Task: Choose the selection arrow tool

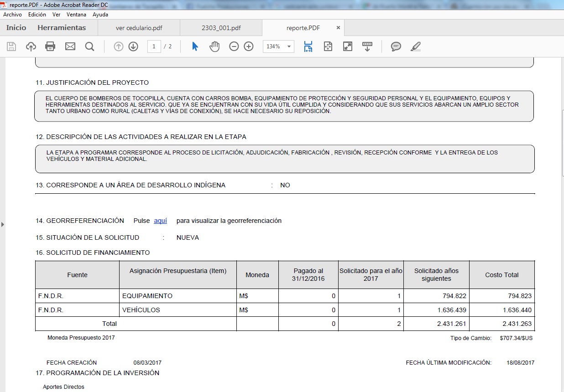Action: tap(195, 46)
